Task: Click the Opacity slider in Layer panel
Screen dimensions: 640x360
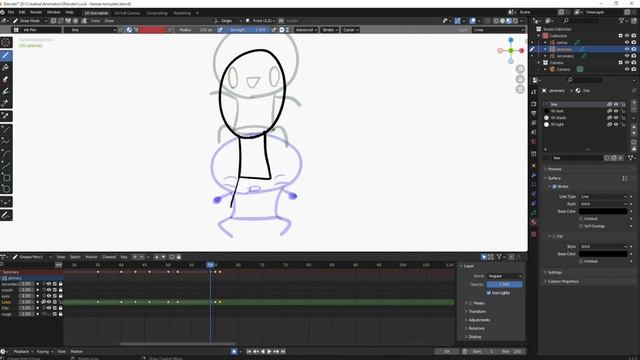Action: (x=504, y=284)
